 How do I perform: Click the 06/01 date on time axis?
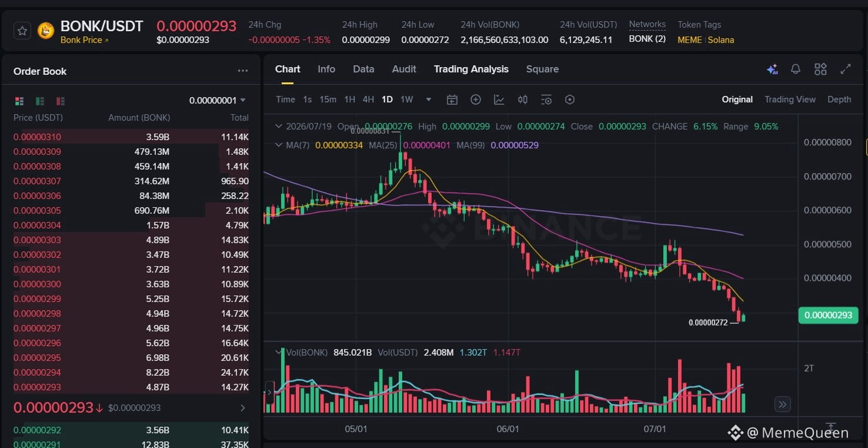point(508,429)
